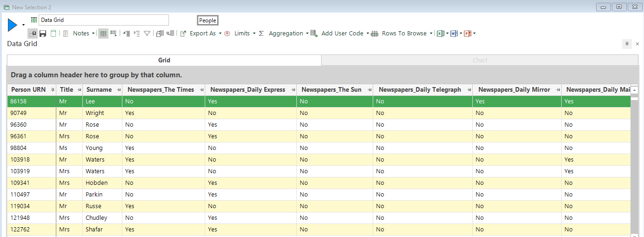Viewport: 644px width, 237px height.
Task: Click the blue Run play button
Action: (x=13, y=25)
